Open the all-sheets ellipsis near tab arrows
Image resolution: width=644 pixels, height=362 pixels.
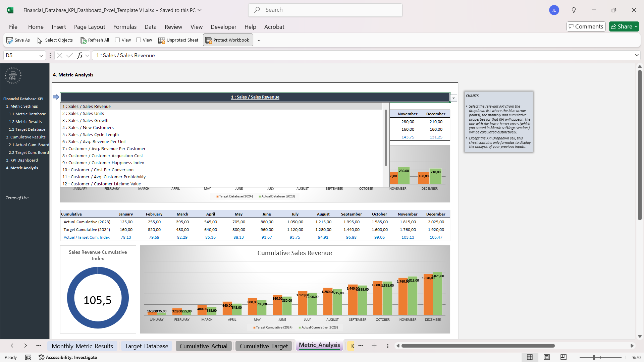coord(39,346)
